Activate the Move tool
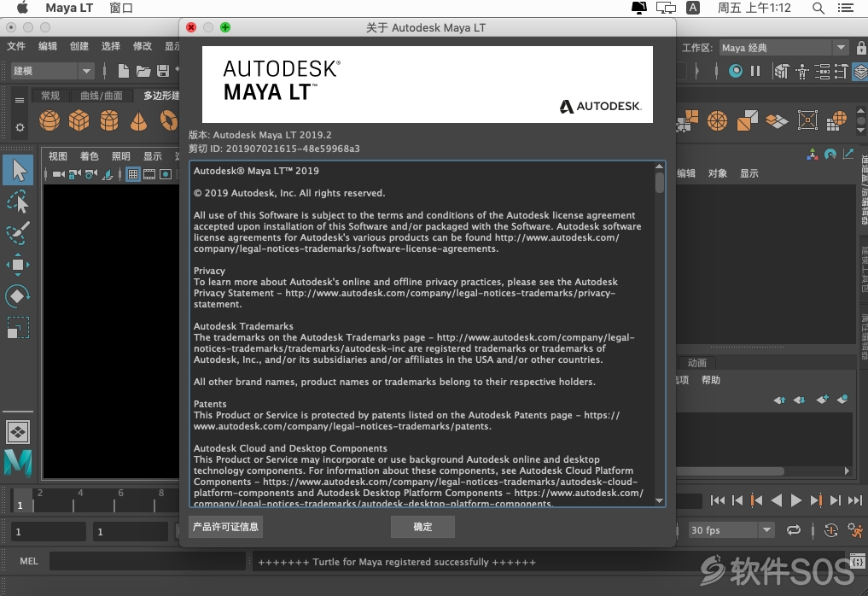 pos(18,265)
